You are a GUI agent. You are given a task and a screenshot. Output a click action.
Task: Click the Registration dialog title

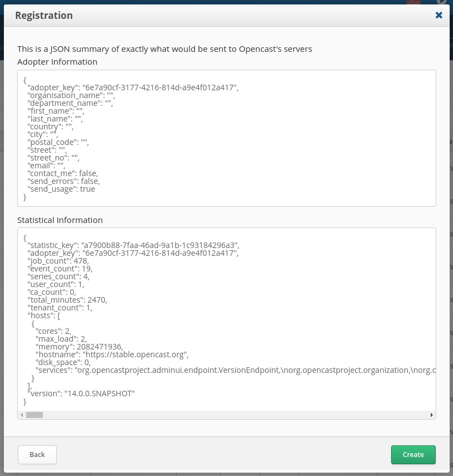point(44,15)
